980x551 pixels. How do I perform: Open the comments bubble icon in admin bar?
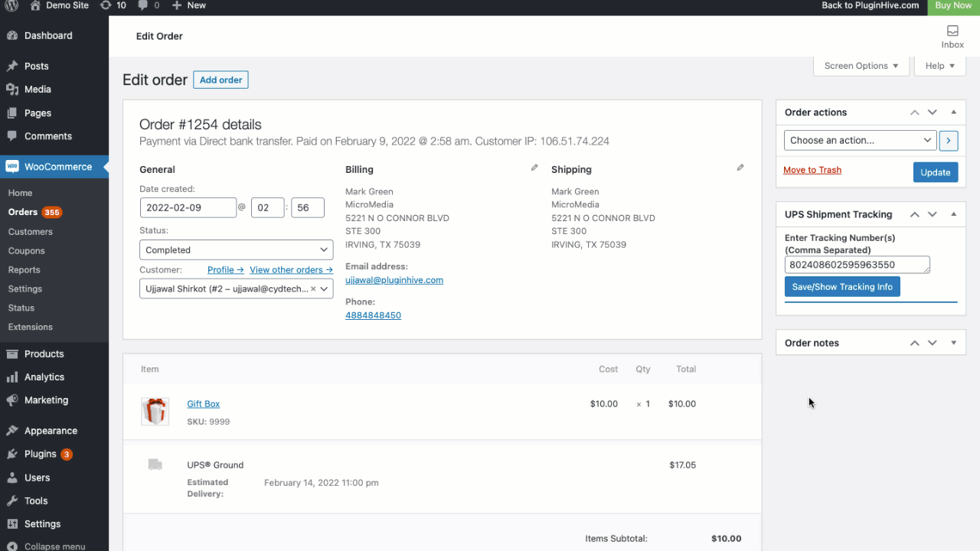143,5
